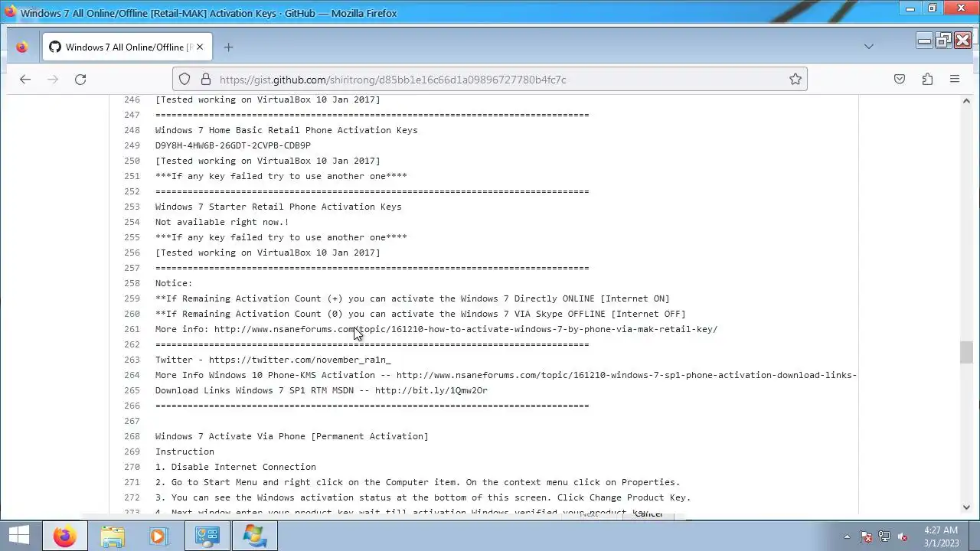Open the Firefox application menu
Screen dimensions: 980x551
pyautogui.click(x=955, y=79)
